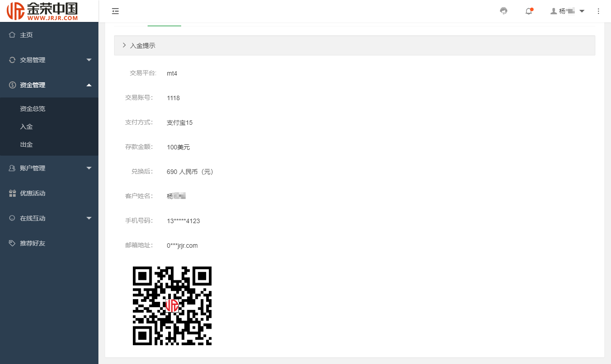Viewport: 611px width, 364px height.
Task: Click the trading platform value mt4
Action: click(x=172, y=73)
